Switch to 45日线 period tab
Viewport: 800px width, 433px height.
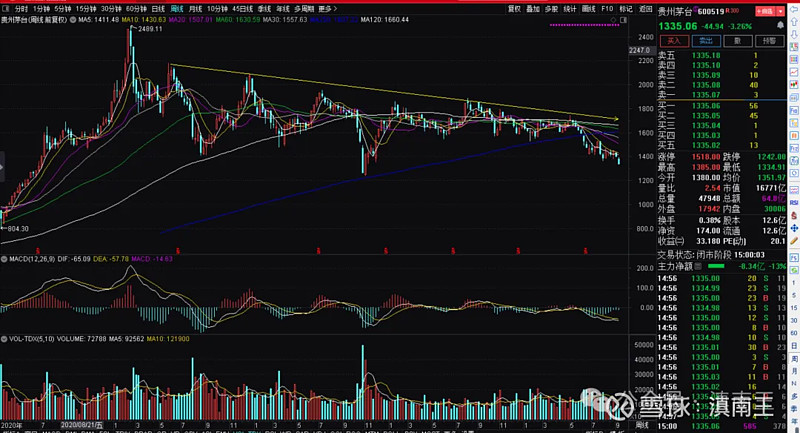tap(242, 9)
